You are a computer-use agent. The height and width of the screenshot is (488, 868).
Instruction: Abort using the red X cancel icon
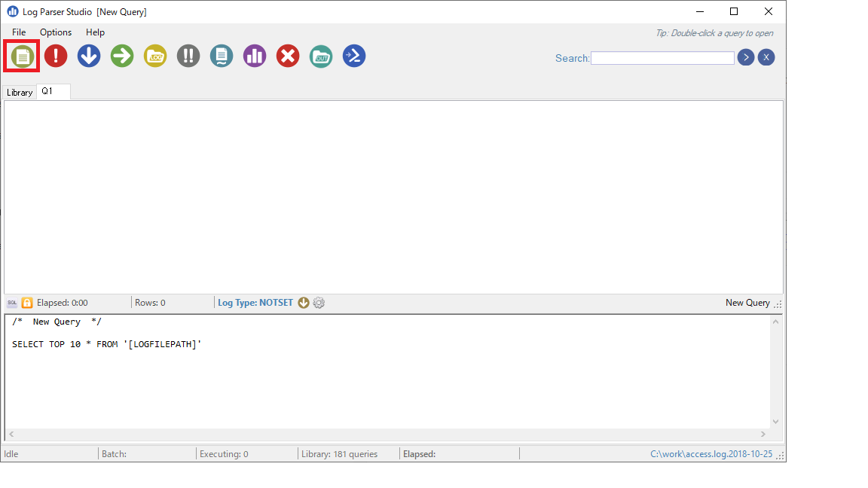tap(287, 56)
